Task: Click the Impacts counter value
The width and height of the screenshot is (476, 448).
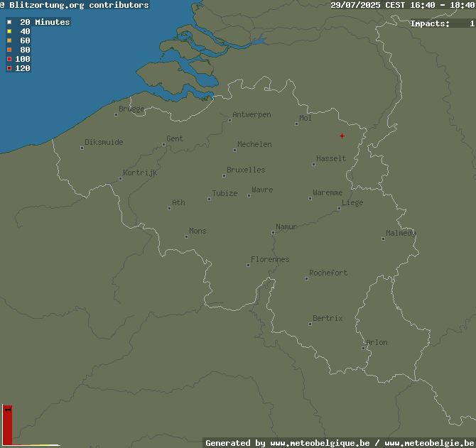Action: (472, 23)
